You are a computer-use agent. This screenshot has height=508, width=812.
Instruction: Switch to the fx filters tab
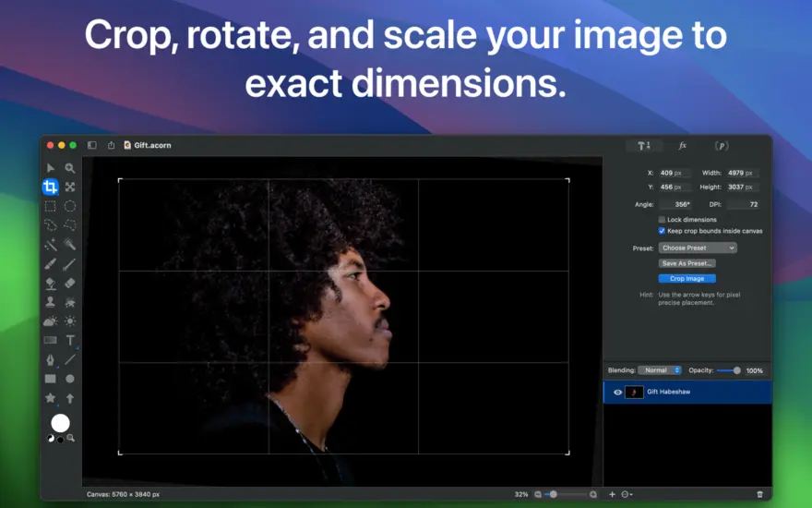click(683, 146)
